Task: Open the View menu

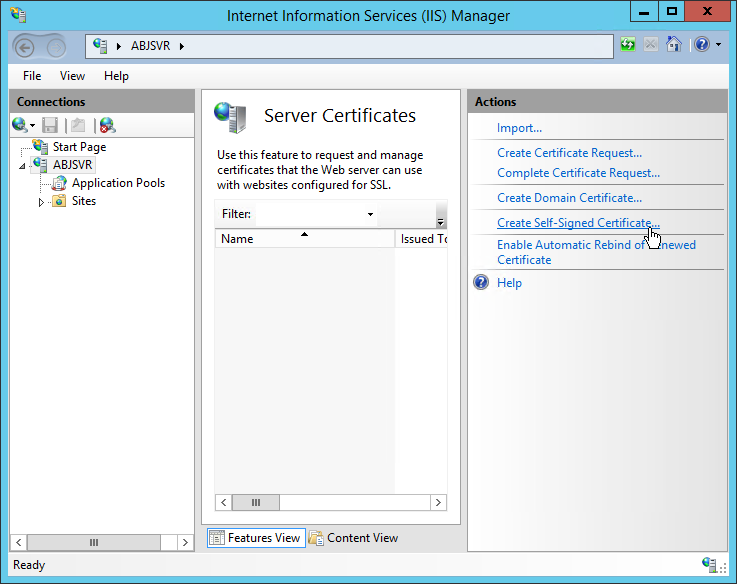Action: coord(72,76)
